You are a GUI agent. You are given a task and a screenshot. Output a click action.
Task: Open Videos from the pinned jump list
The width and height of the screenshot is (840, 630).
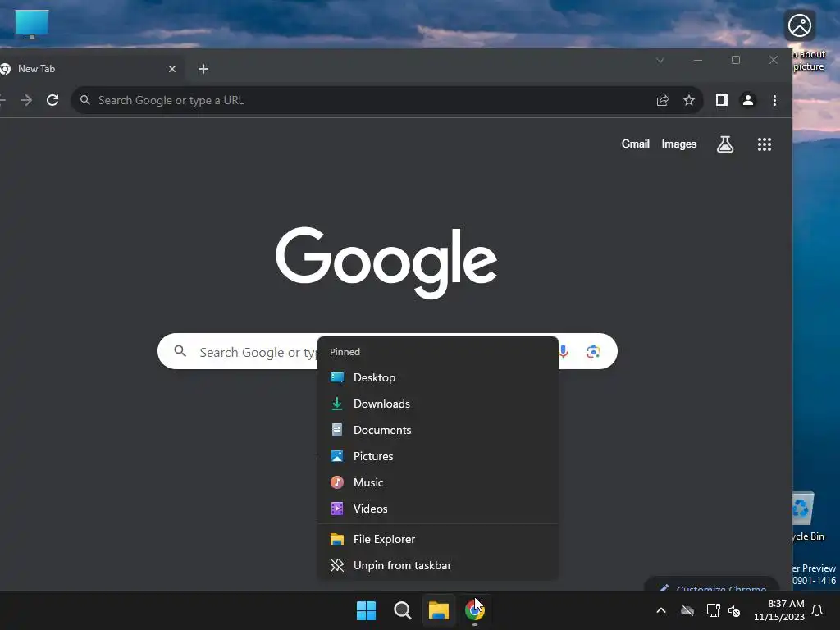click(x=438, y=509)
